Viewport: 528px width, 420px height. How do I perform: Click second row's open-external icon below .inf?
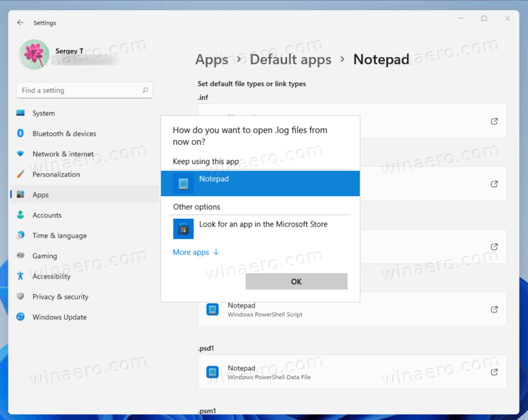494,184
